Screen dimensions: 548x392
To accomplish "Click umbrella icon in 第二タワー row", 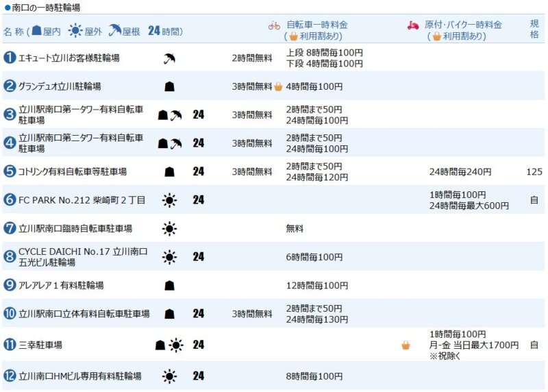I will click(176, 143).
